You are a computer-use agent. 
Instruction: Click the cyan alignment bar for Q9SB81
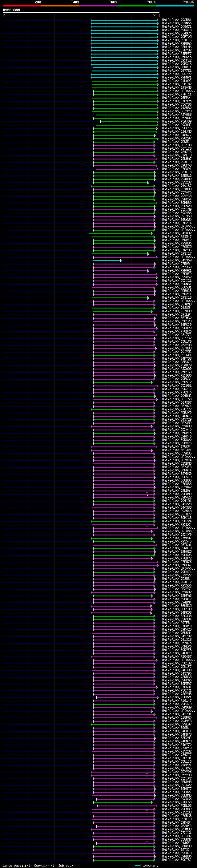coord(125,20)
